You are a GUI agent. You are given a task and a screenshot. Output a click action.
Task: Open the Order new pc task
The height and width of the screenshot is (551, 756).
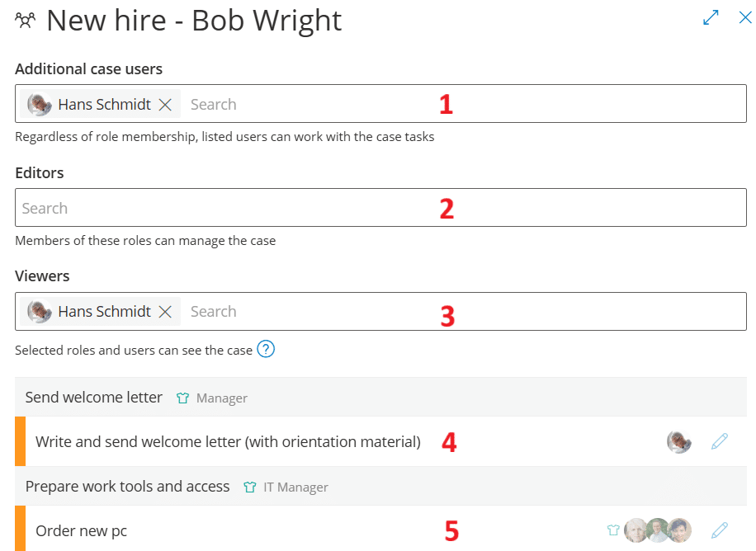pos(81,531)
